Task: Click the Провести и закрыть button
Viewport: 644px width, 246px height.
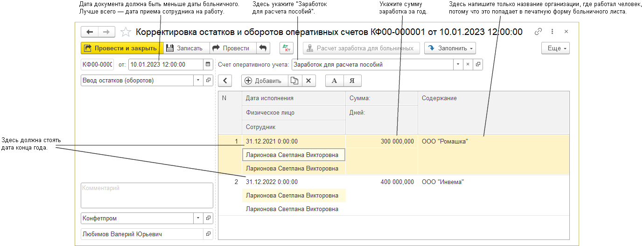Action: [122, 48]
